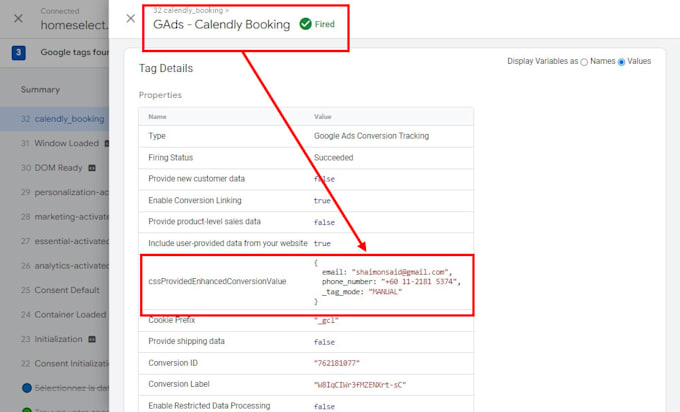Select the Names radio button
Viewport: 680px width, 412px height.
coord(584,62)
